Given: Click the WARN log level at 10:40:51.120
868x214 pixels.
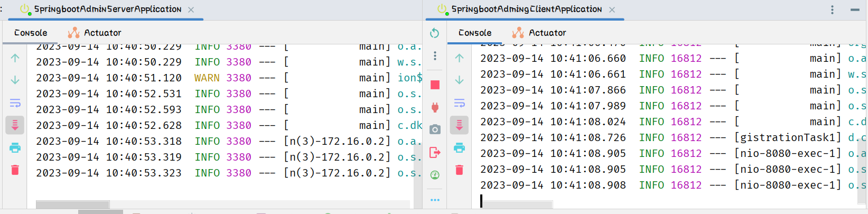Looking at the screenshot, I should pyautogui.click(x=207, y=78).
